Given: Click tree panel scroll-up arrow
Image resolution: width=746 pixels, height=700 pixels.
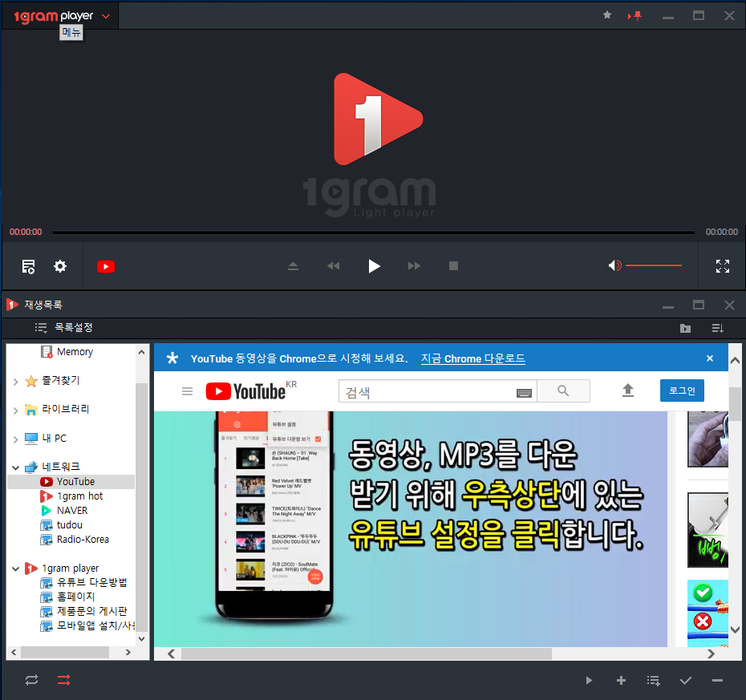Looking at the screenshot, I should [141, 352].
